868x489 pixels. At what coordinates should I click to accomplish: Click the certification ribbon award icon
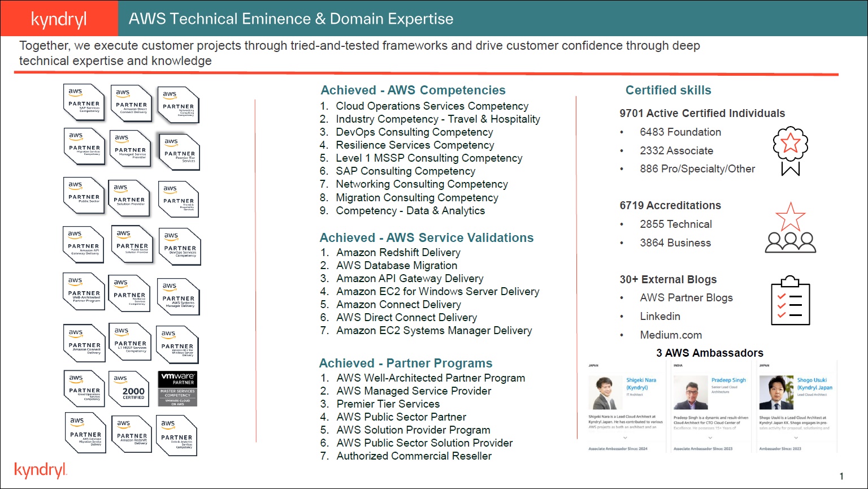(790, 150)
